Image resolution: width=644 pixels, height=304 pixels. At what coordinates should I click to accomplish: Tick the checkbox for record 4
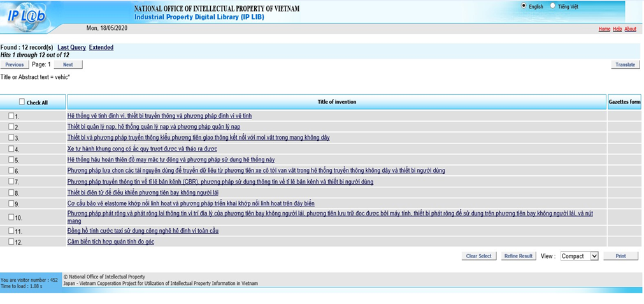(11, 148)
